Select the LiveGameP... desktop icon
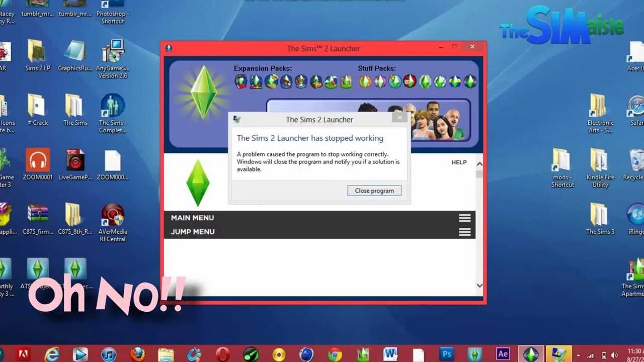Image resolution: width=644 pixels, height=362 pixels. (x=75, y=164)
